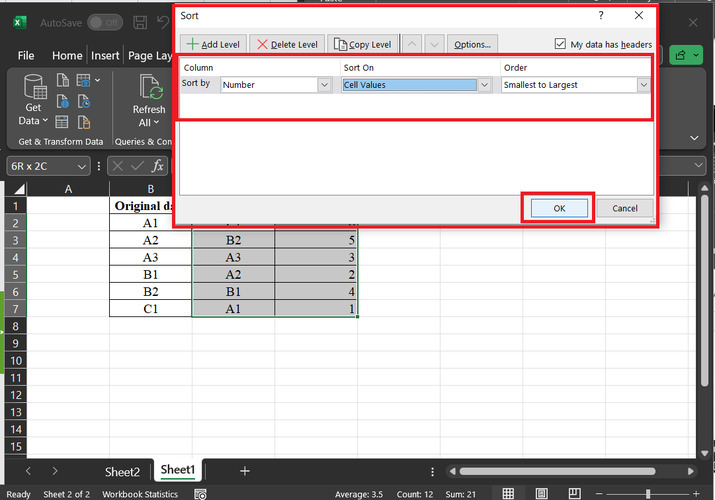Confirm the sort with OK
This screenshot has height=500, width=715.
coord(560,208)
